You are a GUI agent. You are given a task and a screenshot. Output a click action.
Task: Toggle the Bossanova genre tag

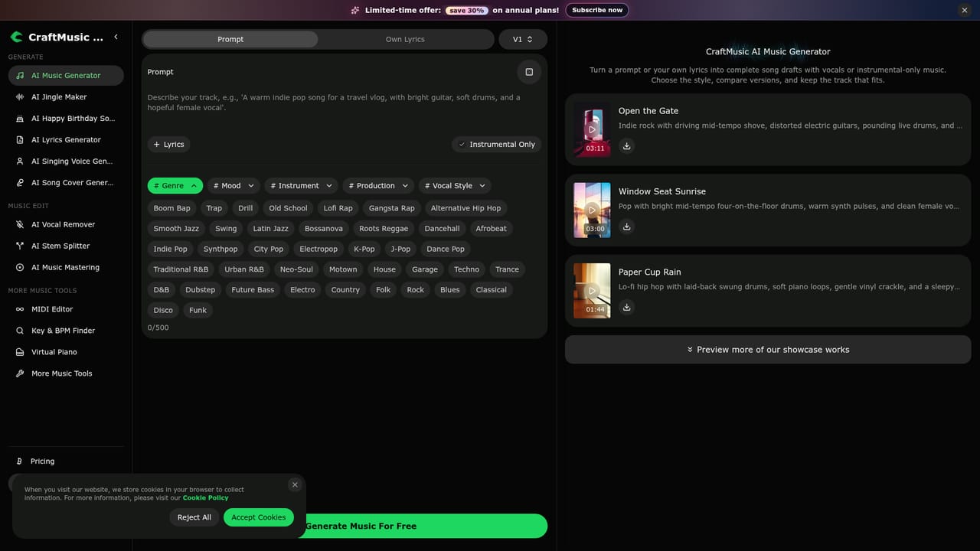tap(324, 229)
